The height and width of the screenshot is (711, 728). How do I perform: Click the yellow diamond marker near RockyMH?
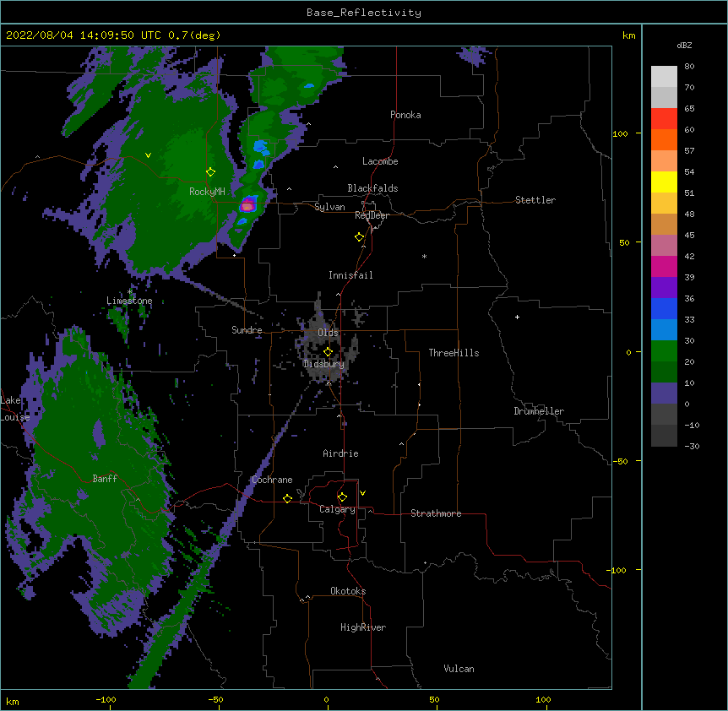pos(210,172)
